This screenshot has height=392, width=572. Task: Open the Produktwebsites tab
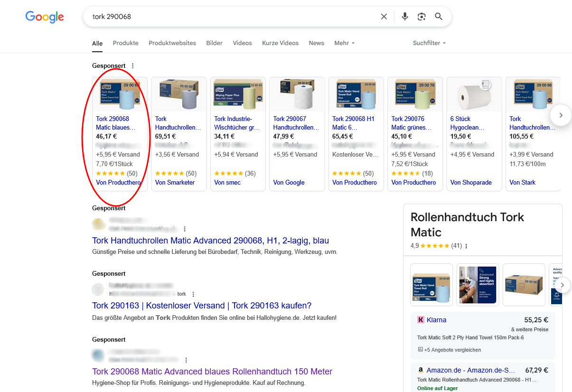172,43
